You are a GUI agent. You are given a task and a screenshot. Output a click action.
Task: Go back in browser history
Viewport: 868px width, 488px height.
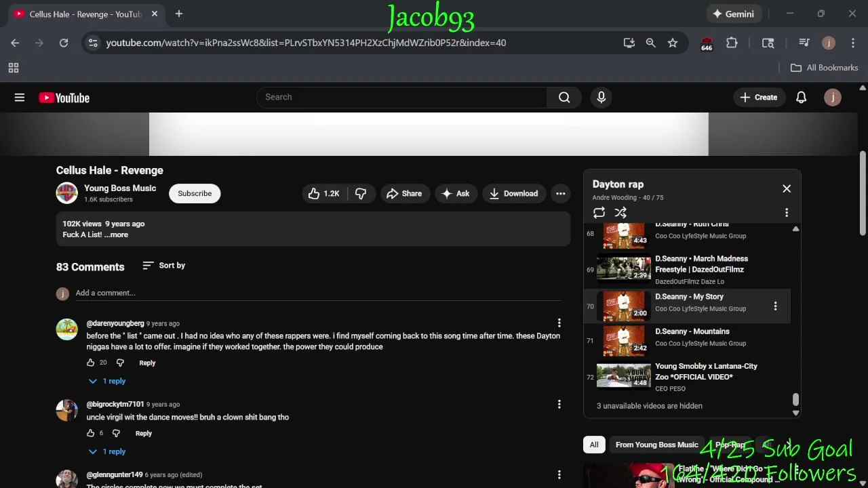point(15,43)
